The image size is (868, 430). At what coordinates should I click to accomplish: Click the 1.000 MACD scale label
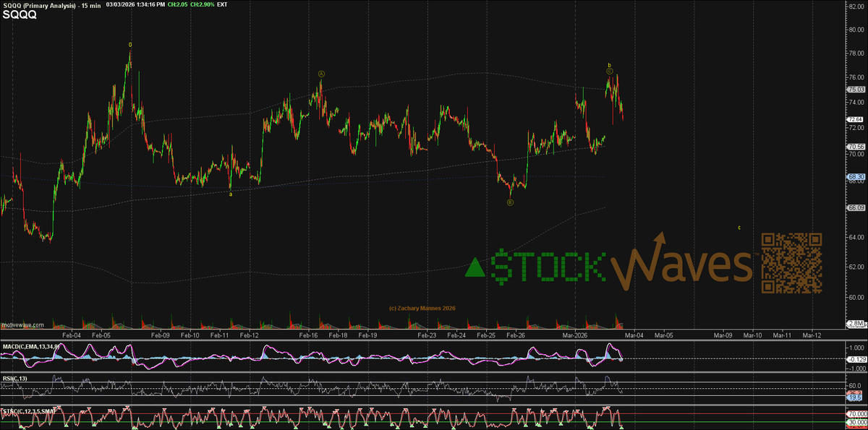point(856,348)
